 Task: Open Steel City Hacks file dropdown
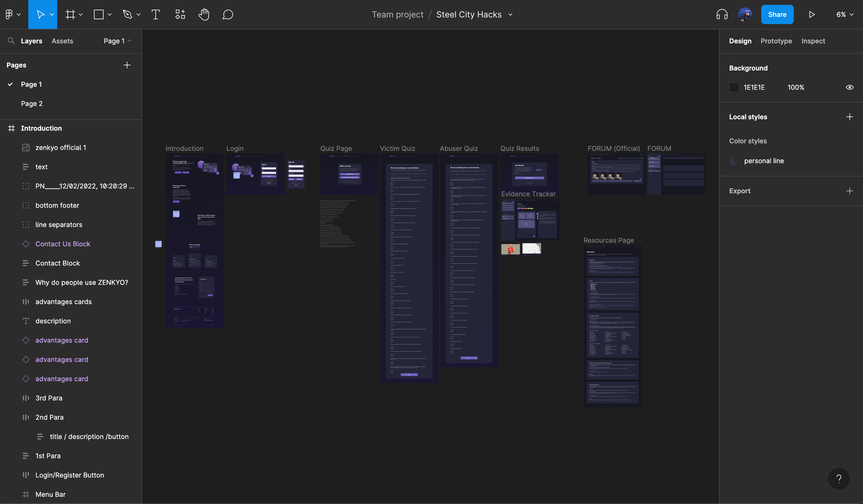coord(510,14)
